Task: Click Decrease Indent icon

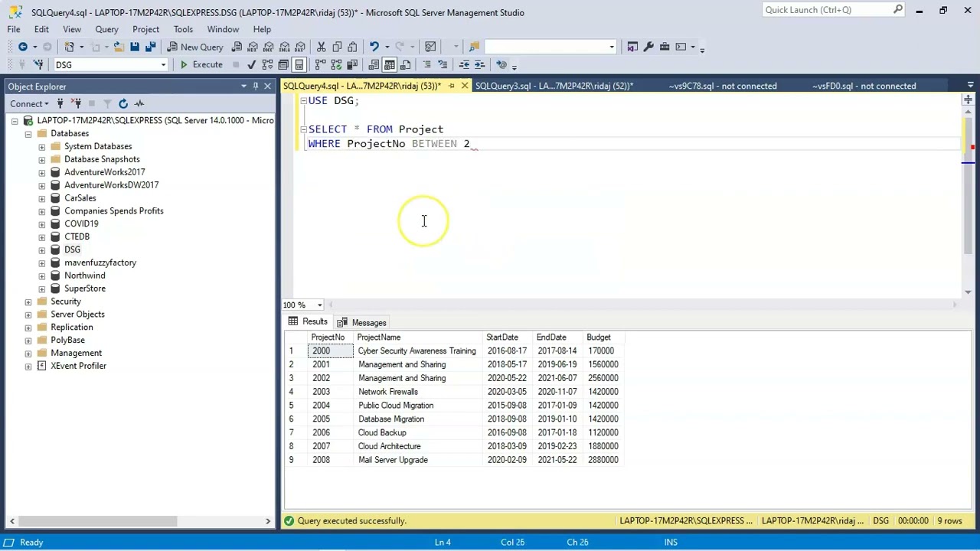Action: [464, 65]
